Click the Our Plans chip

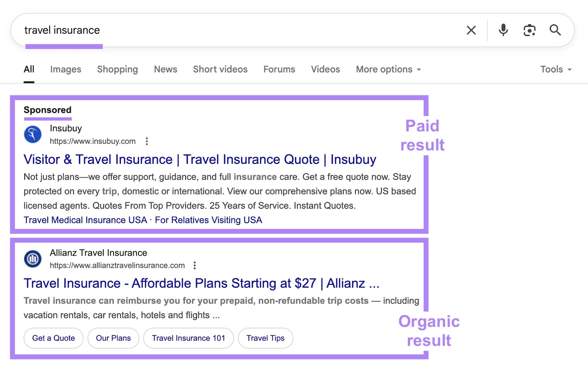pos(113,338)
